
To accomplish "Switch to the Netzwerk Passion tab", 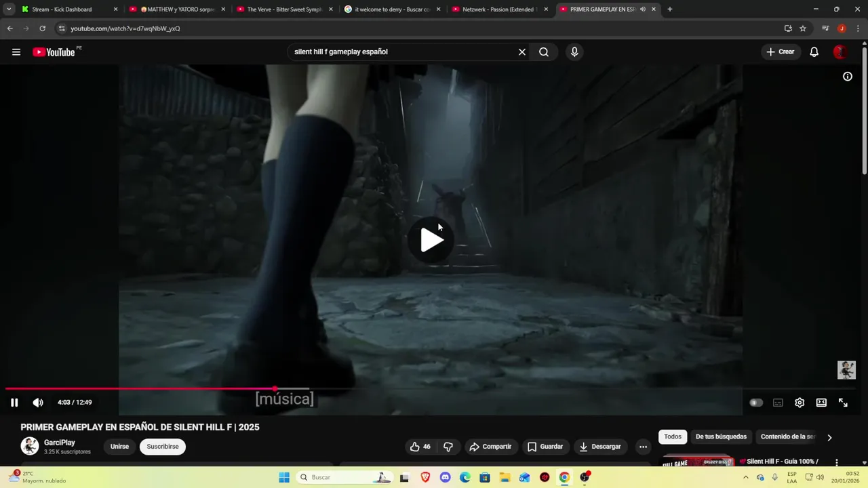I will point(500,9).
